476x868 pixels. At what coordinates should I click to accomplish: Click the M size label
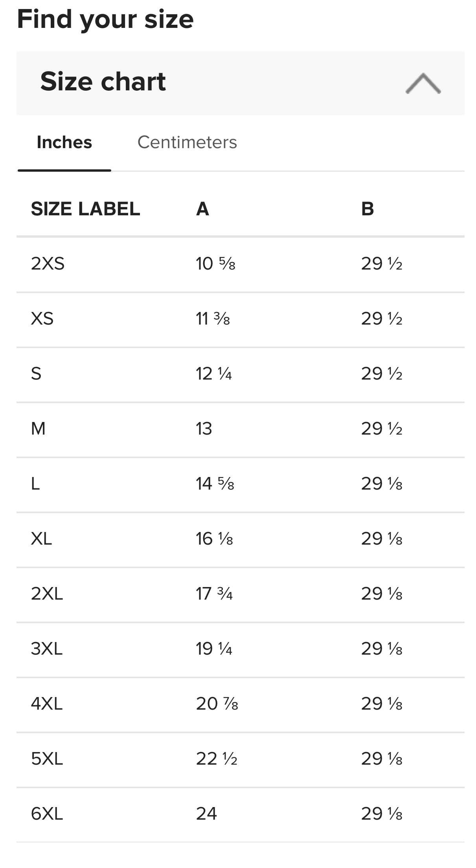(x=38, y=428)
